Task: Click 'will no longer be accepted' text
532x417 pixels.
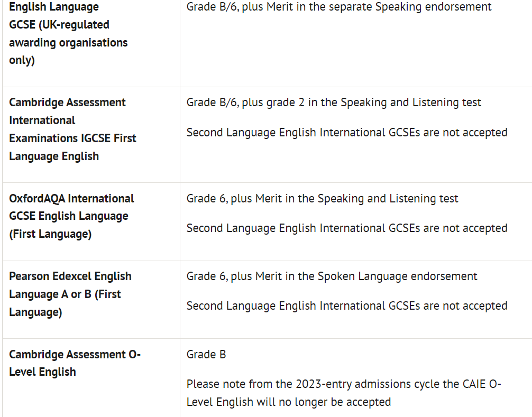Action: pos(324,402)
